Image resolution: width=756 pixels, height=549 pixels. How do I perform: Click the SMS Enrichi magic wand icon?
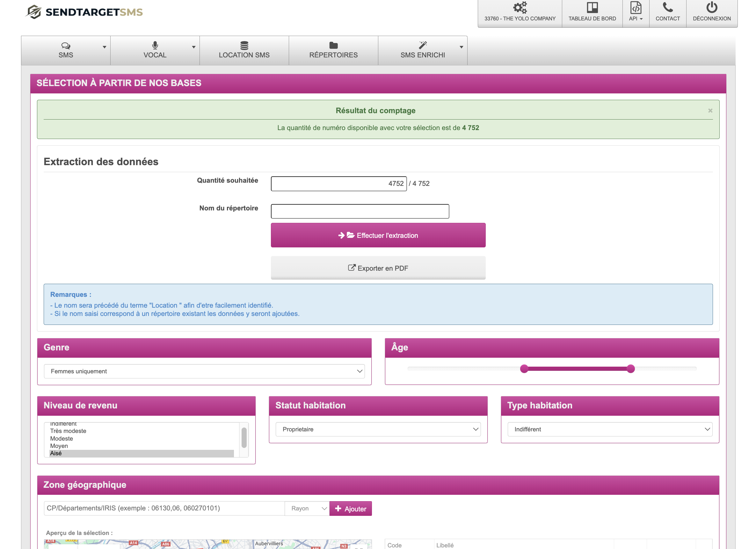[x=423, y=45]
